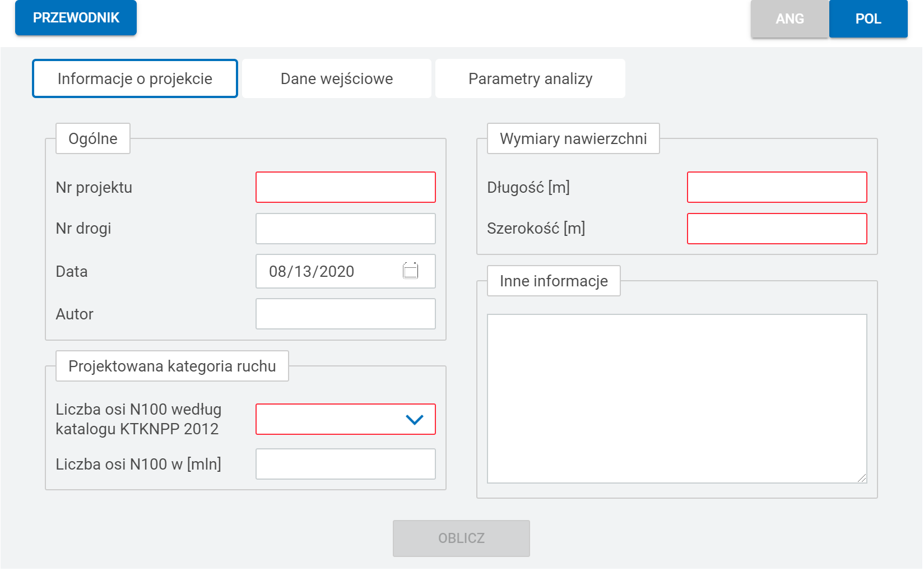This screenshot has height=571, width=924.
Task: Click the Szerokość [m] input field
Action: pos(777,229)
